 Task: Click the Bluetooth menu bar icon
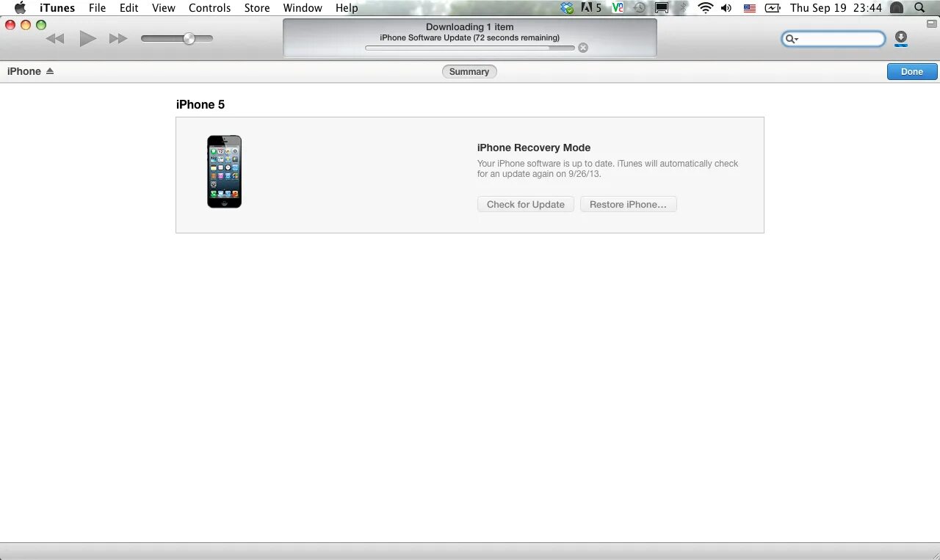point(683,7)
